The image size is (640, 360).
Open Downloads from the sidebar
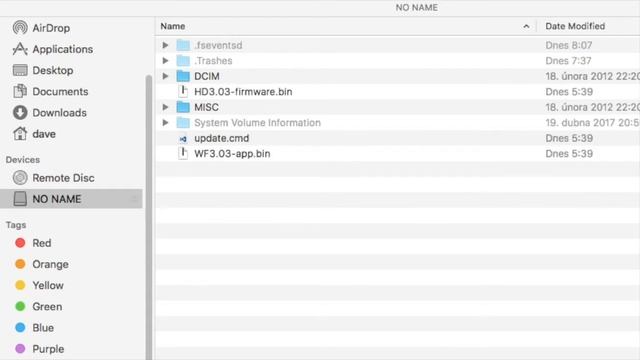(x=60, y=113)
